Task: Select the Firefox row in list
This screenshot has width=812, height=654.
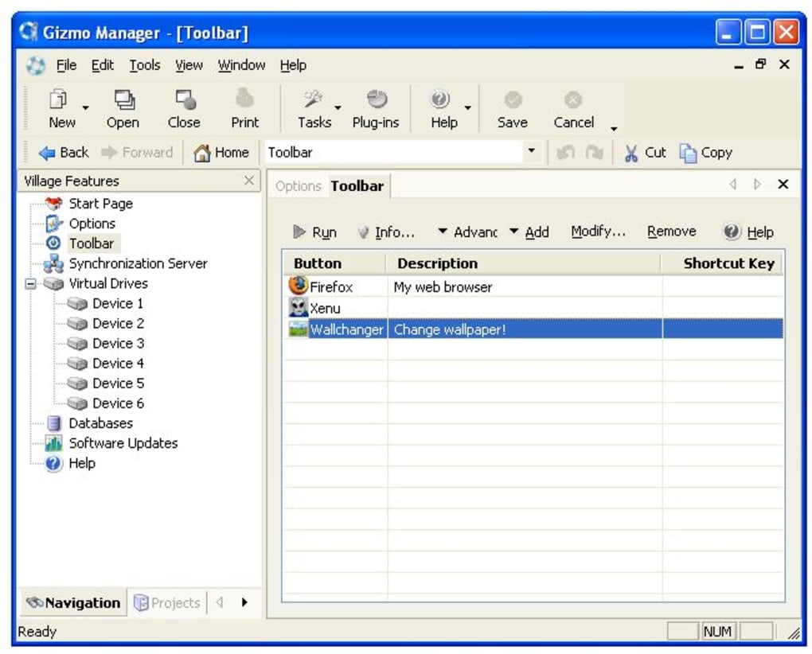Action: 330,287
